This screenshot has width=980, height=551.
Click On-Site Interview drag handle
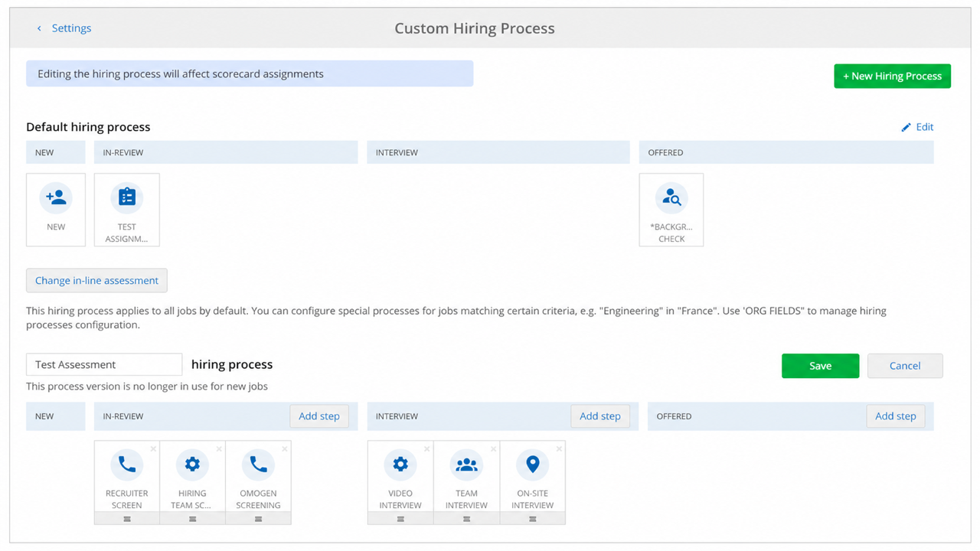point(533,519)
